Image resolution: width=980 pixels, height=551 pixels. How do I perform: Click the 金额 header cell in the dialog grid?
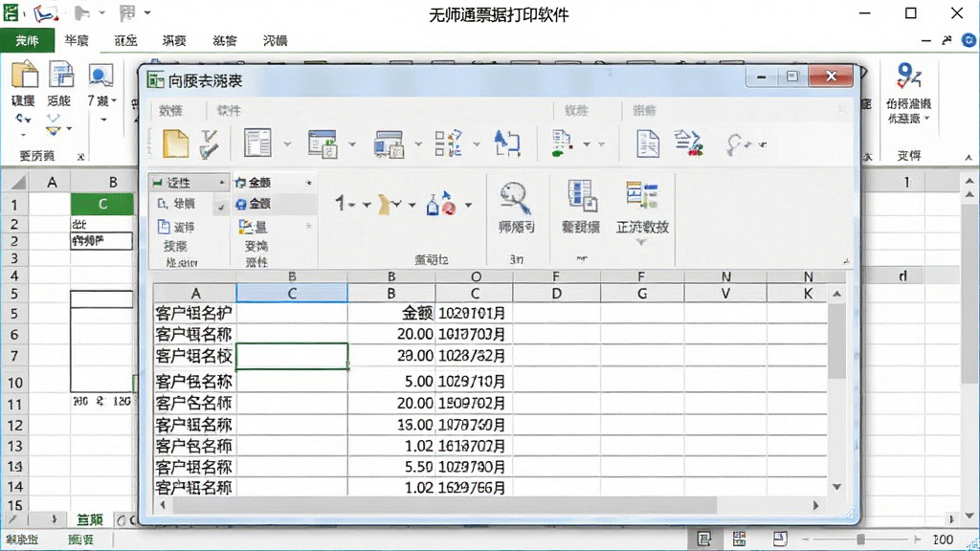391,313
